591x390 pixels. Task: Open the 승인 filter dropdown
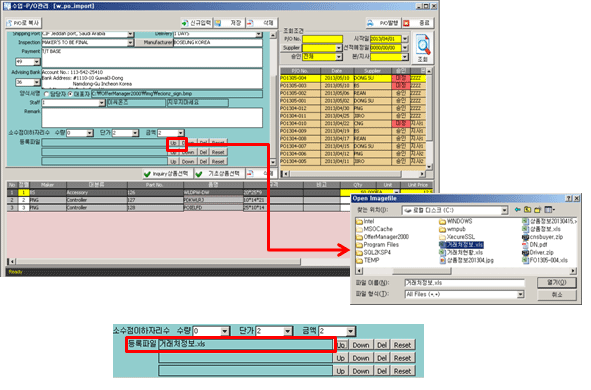(x=339, y=57)
